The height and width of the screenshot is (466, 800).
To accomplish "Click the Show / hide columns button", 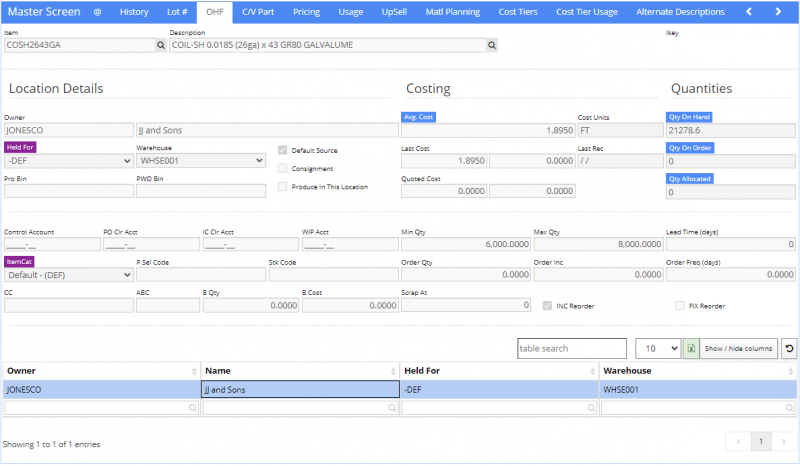I will click(738, 348).
